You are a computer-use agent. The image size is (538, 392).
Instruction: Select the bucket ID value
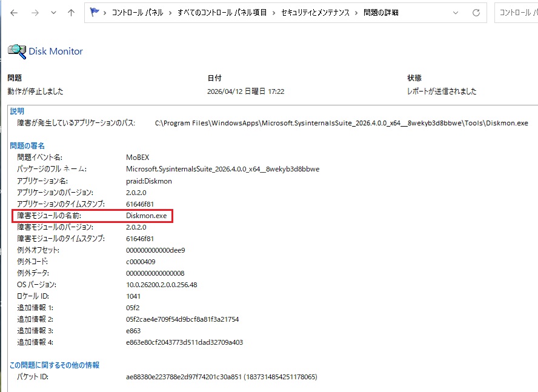coord(222,377)
